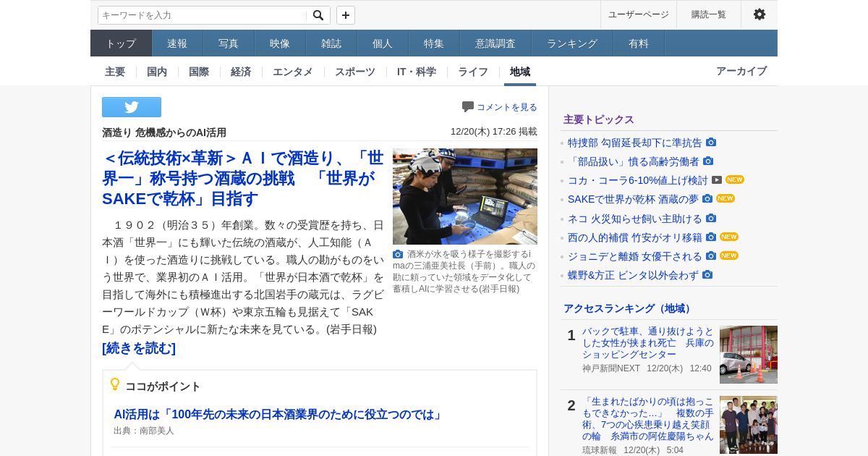Open topic ジョニデと離婚 女優干される

(635, 256)
